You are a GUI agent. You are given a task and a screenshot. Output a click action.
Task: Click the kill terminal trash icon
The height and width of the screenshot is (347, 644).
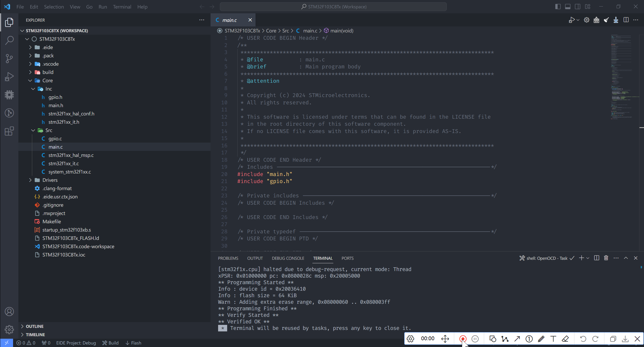(x=607, y=258)
